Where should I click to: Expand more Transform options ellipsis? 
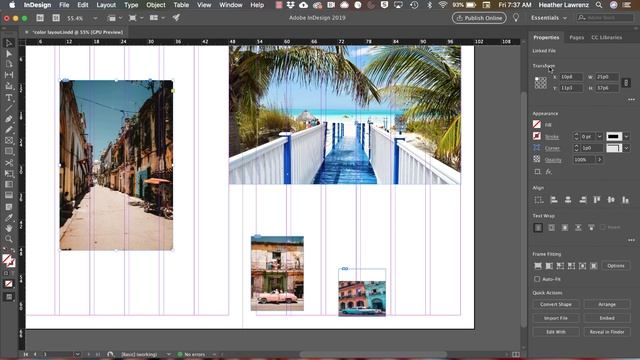631,100
